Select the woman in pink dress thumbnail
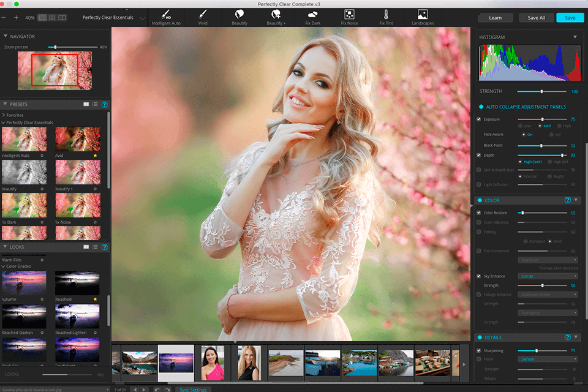This screenshot has height=392, width=588. click(x=212, y=363)
